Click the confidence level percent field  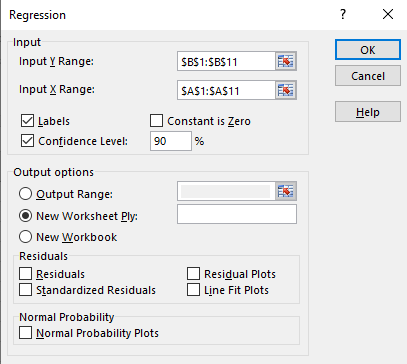pos(171,141)
